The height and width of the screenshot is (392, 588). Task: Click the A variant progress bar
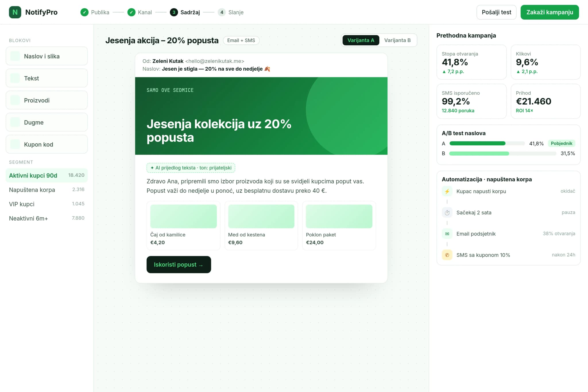pos(487,143)
